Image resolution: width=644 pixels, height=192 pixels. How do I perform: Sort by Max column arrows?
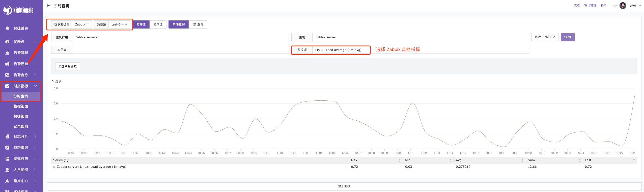pos(400,160)
